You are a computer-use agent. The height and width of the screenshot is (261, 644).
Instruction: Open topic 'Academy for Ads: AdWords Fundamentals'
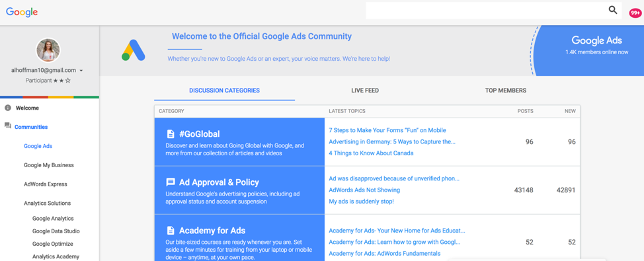[385, 254]
